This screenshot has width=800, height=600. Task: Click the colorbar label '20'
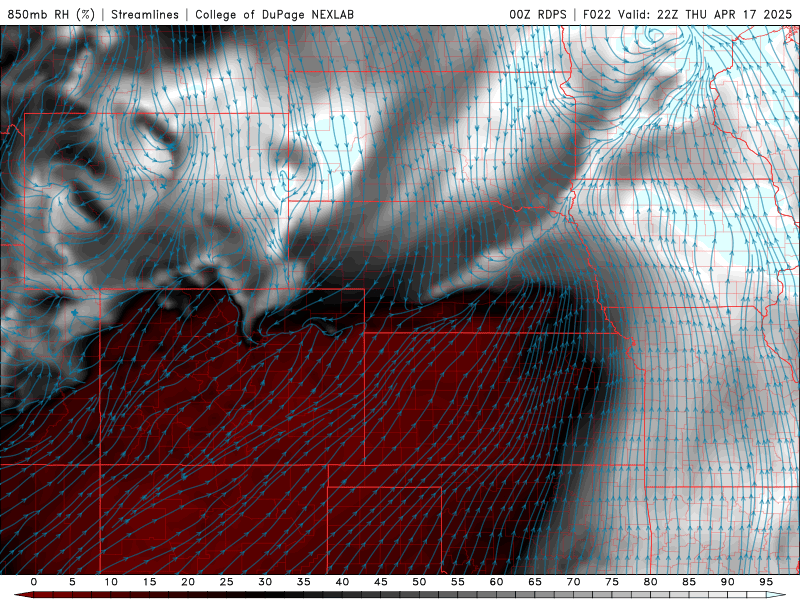[188, 582]
